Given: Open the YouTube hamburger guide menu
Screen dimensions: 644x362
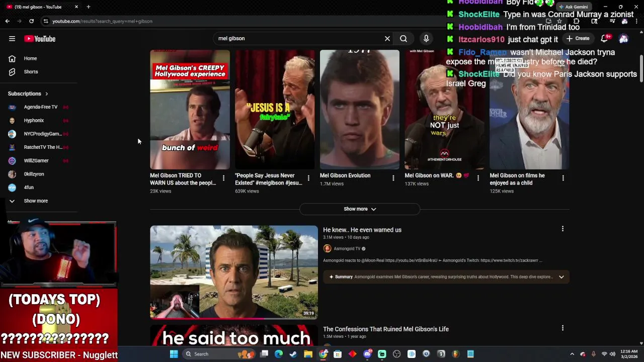Looking at the screenshot, I should (x=12, y=39).
